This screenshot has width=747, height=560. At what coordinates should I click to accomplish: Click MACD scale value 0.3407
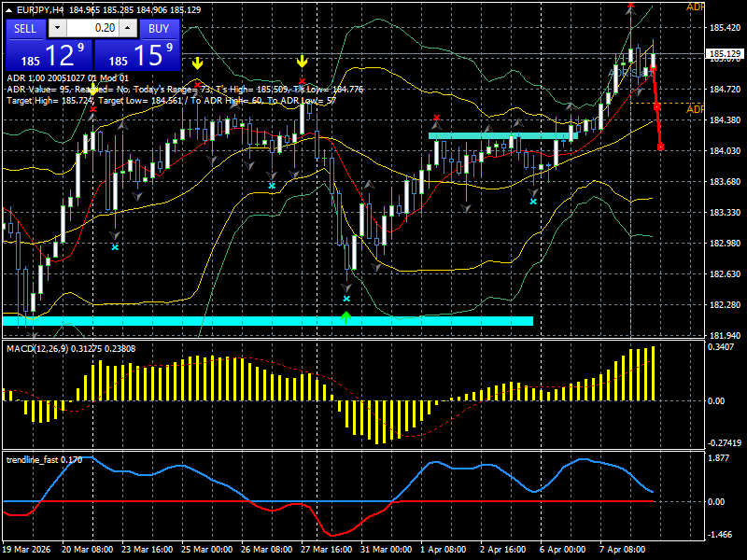tap(721, 347)
